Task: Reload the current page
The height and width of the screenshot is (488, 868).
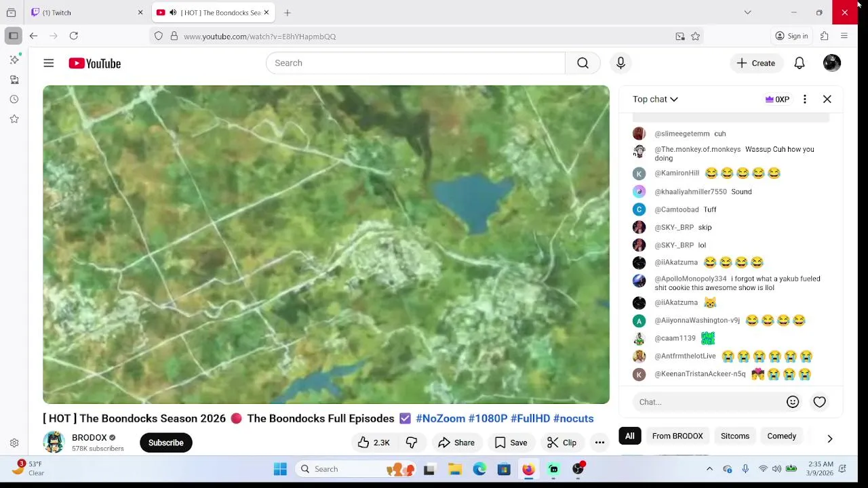Action: pyautogui.click(x=73, y=36)
